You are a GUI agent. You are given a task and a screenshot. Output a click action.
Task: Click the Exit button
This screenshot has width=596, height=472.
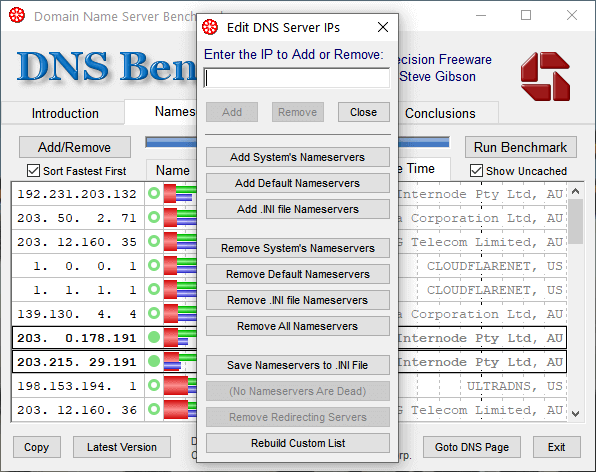556,447
